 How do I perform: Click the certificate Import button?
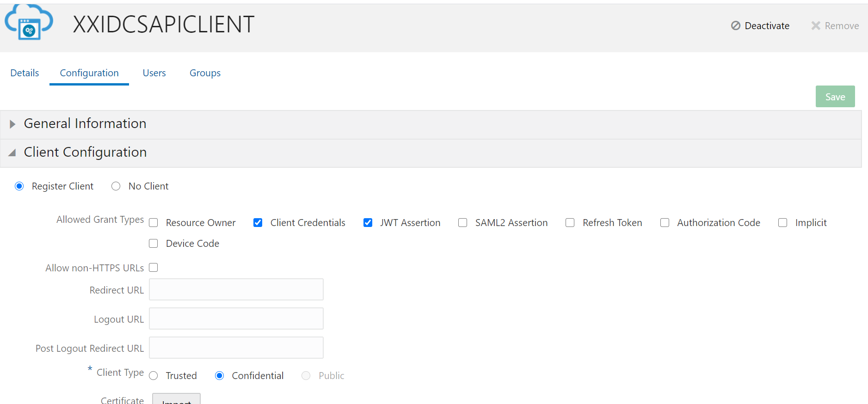point(176,399)
